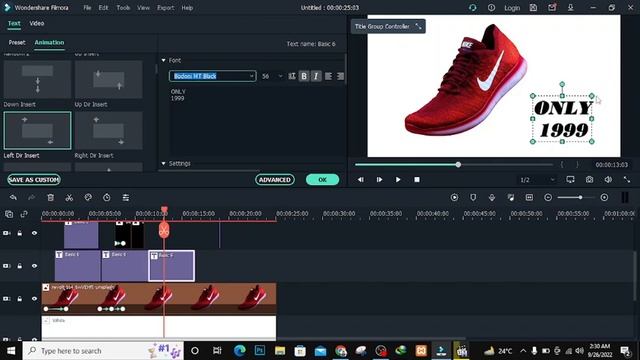Open Windows search box in taskbar

[103, 351]
